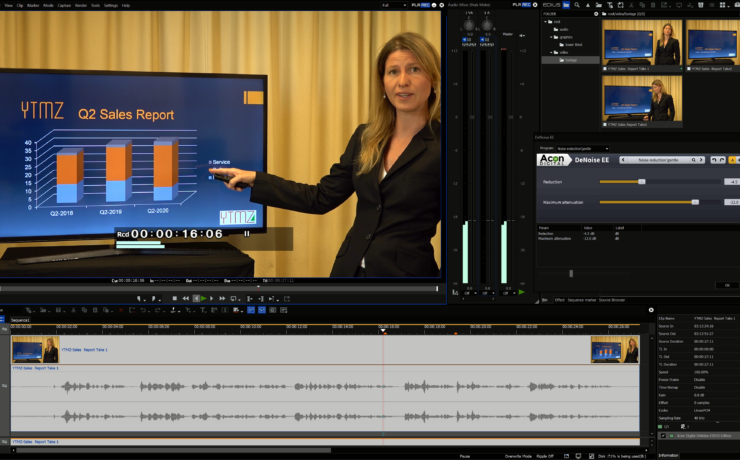Click the Add title T icon in bin toolbar
This screenshot has height=460, width=740.
tap(610, 5)
